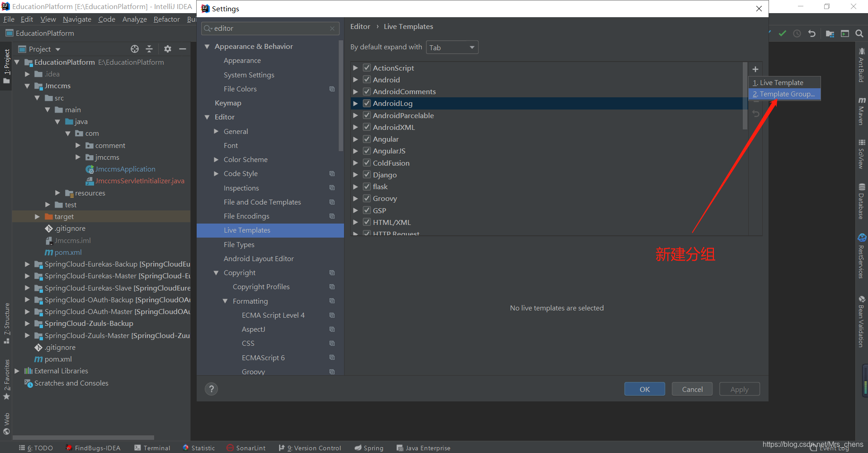868x453 pixels.
Task: Open the 6: TODO tool window
Action: tap(36, 448)
